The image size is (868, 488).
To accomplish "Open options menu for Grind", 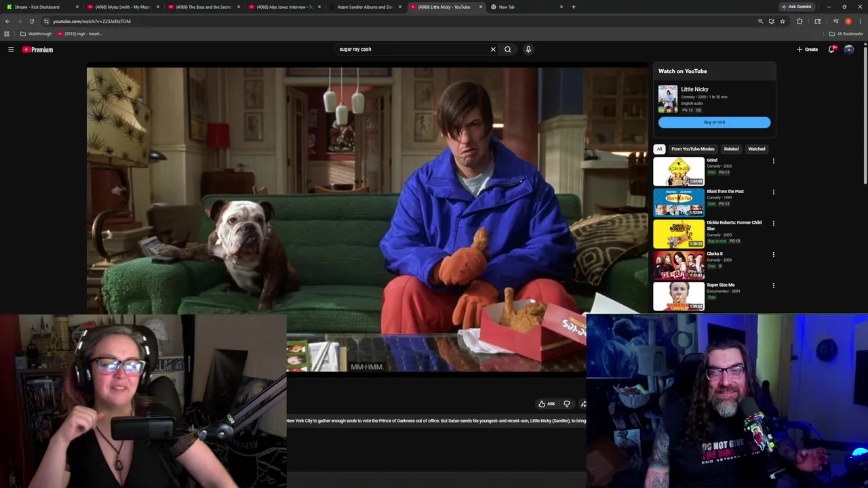I will coord(773,161).
